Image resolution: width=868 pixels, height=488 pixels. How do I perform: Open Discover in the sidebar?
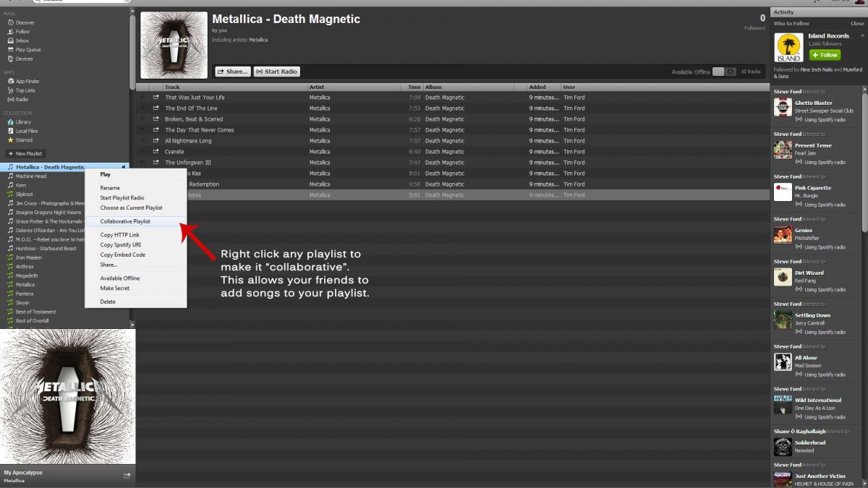pyautogui.click(x=25, y=22)
